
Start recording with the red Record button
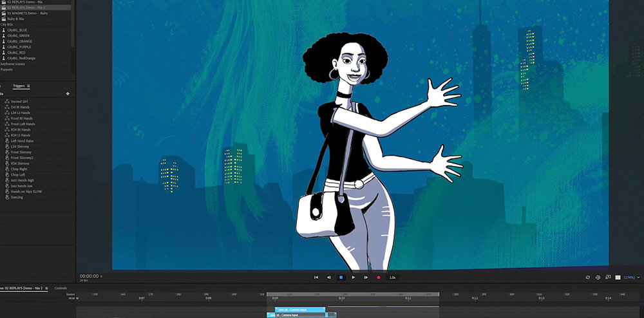[x=378, y=277]
